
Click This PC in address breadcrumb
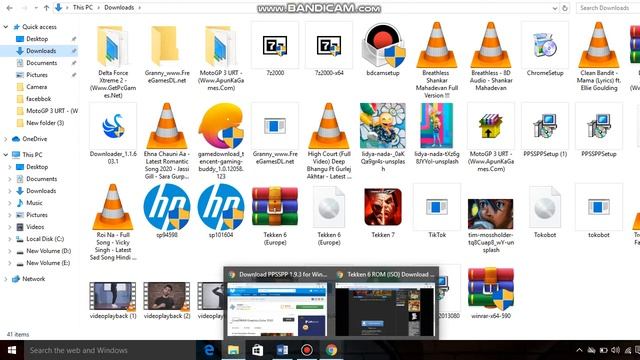(83, 7)
